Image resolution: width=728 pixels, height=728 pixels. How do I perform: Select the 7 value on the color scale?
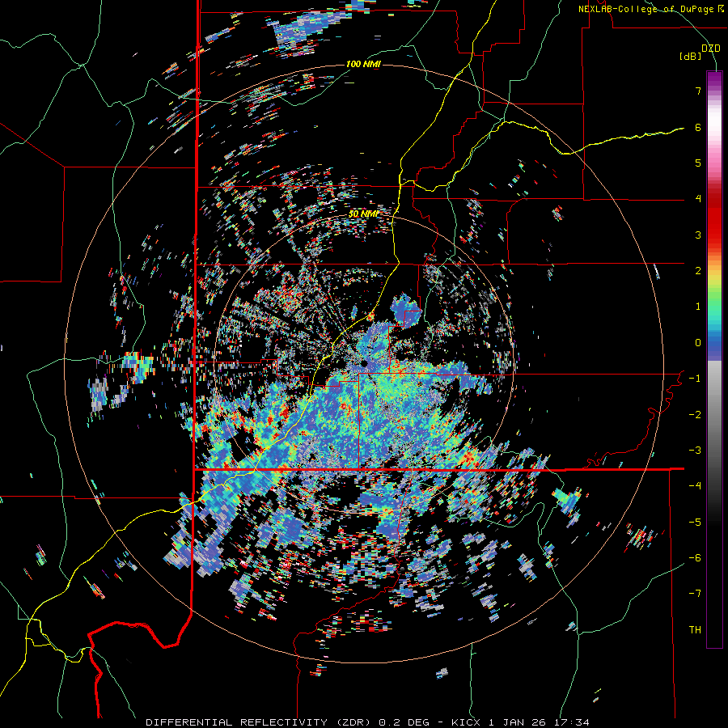coord(698,91)
